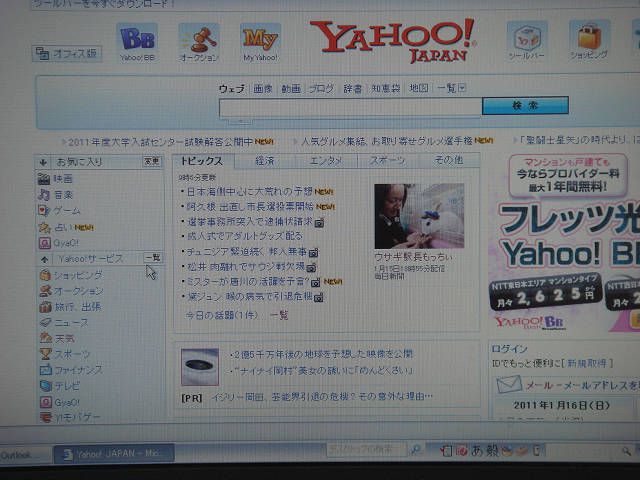The image size is (640, 480).
Task: Switch search to 地図
Action: 419,88
